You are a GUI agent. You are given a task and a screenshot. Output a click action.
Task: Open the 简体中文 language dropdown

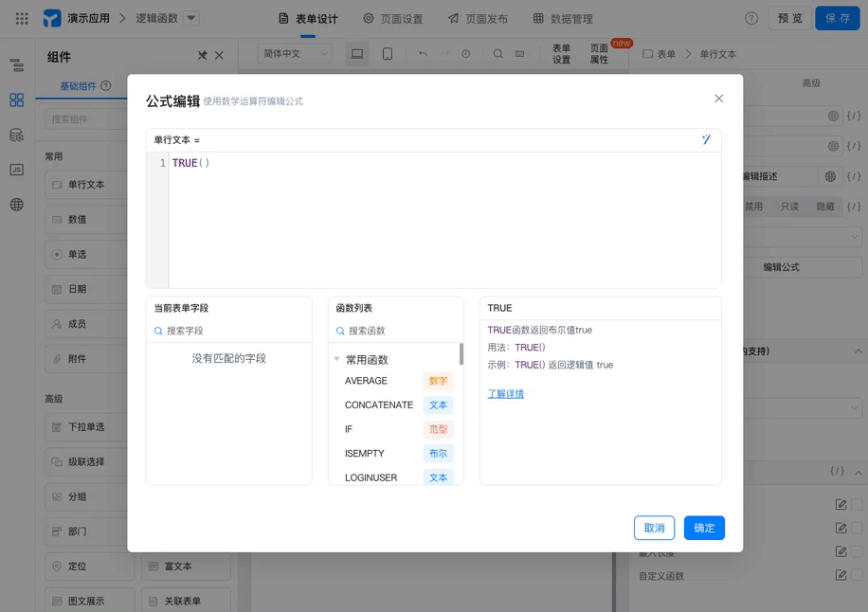point(295,54)
